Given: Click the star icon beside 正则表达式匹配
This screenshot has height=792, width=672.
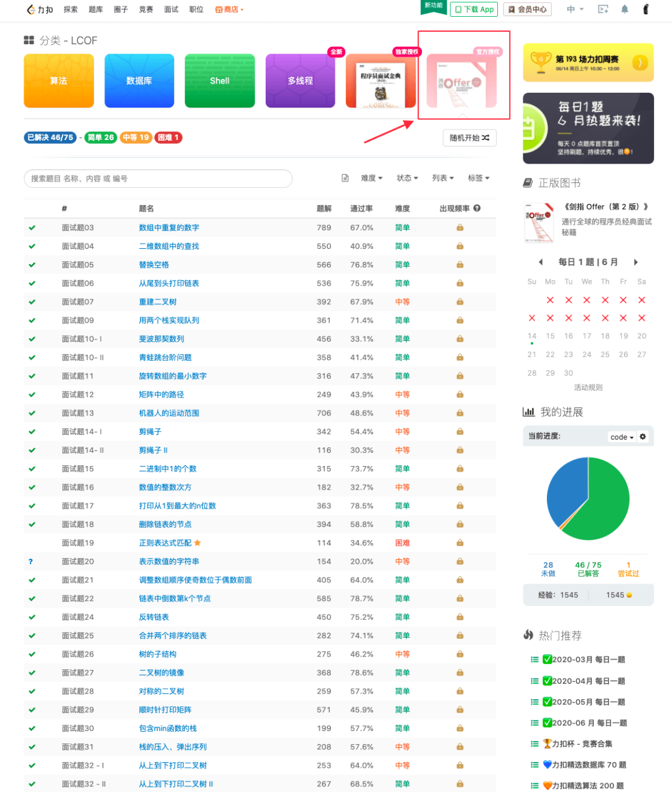Looking at the screenshot, I should coord(197,543).
